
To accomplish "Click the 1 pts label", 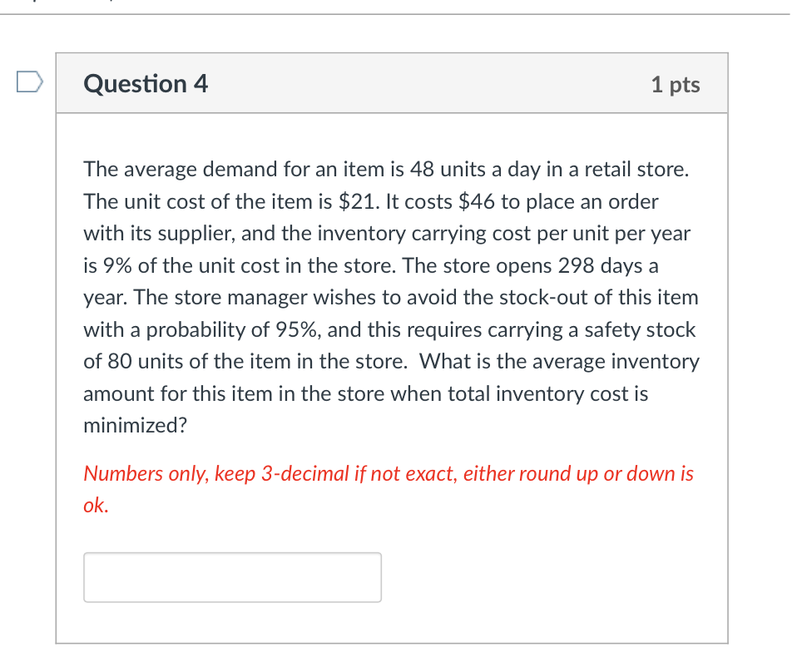I will [676, 84].
